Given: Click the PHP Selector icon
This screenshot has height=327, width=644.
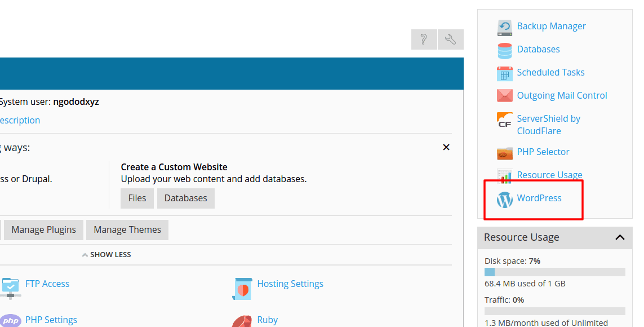Looking at the screenshot, I should [504, 153].
